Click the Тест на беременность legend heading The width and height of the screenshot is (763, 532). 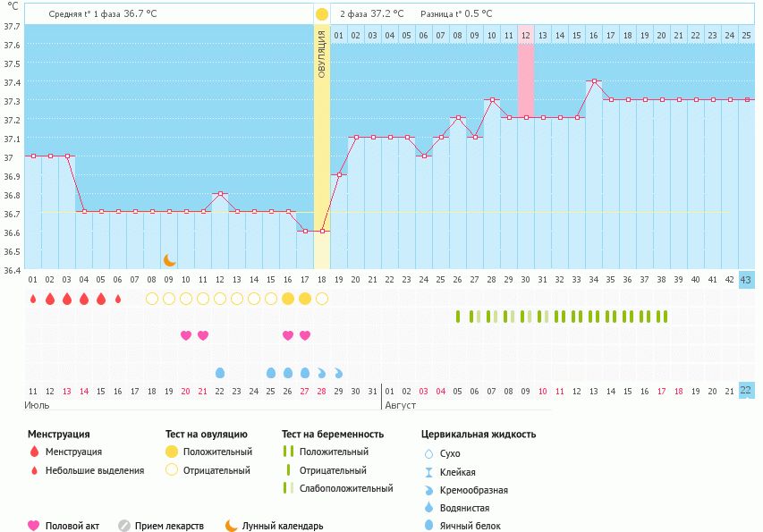pyautogui.click(x=333, y=435)
